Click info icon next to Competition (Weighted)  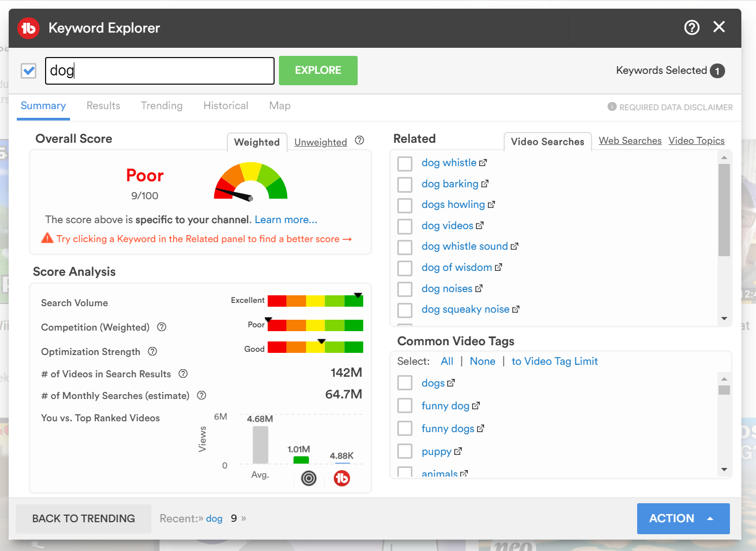(x=162, y=327)
